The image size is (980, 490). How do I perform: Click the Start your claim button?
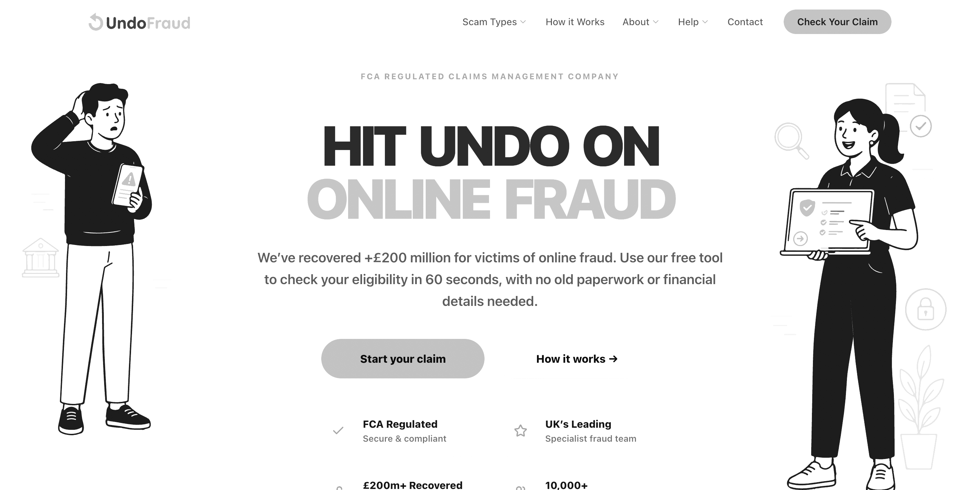click(403, 359)
